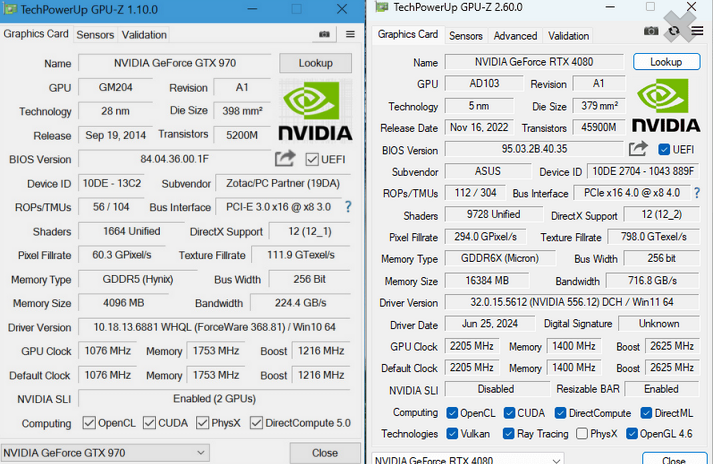Switch to Validation tab in GPU-Z 1.10.0
The height and width of the screenshot is (464, 713).
click(144, 35)
